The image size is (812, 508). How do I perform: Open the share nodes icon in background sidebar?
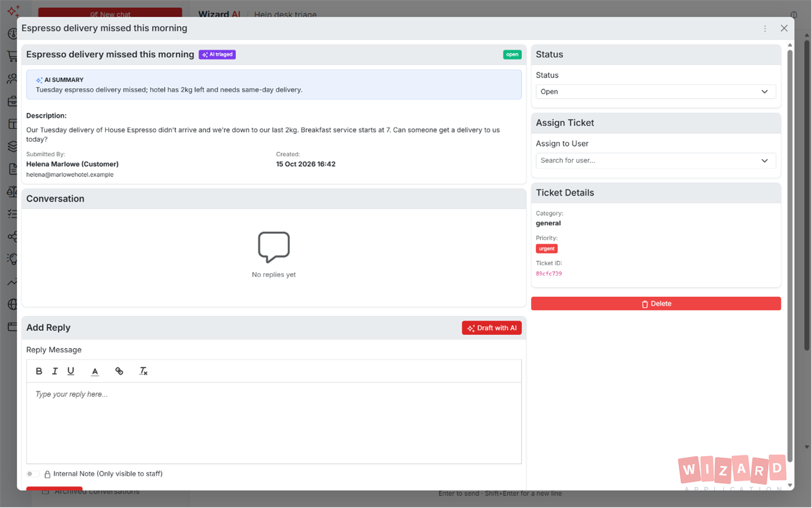[12, 237]
